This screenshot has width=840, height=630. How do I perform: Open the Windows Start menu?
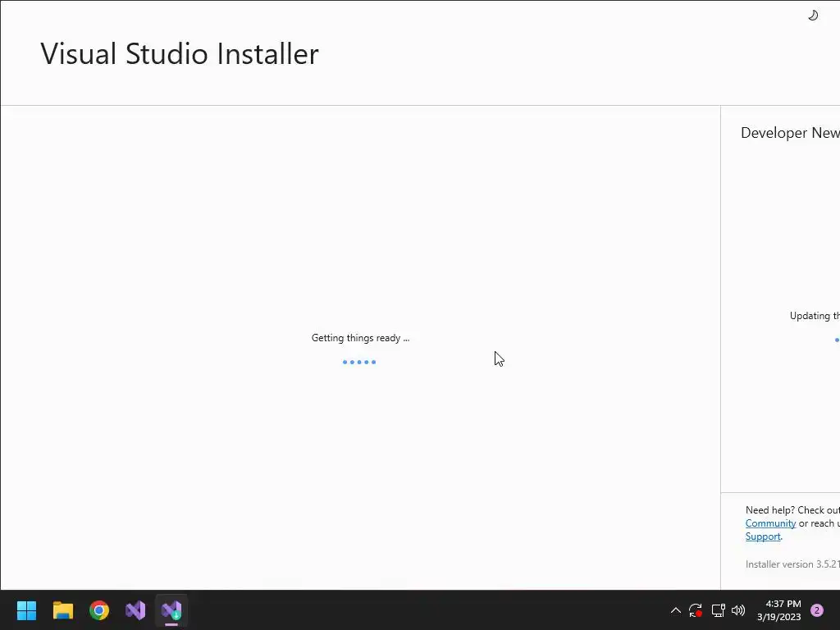pos(26,610)
